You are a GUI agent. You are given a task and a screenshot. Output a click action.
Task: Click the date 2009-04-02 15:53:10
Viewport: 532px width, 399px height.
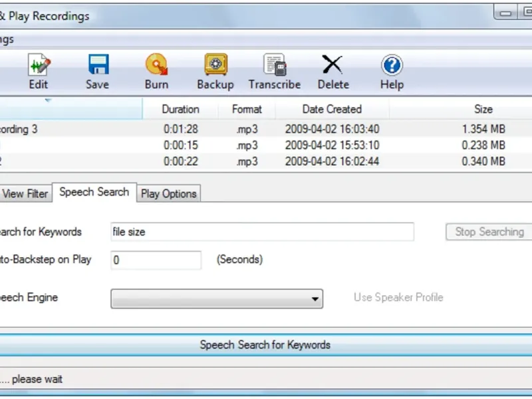[332, 145]
